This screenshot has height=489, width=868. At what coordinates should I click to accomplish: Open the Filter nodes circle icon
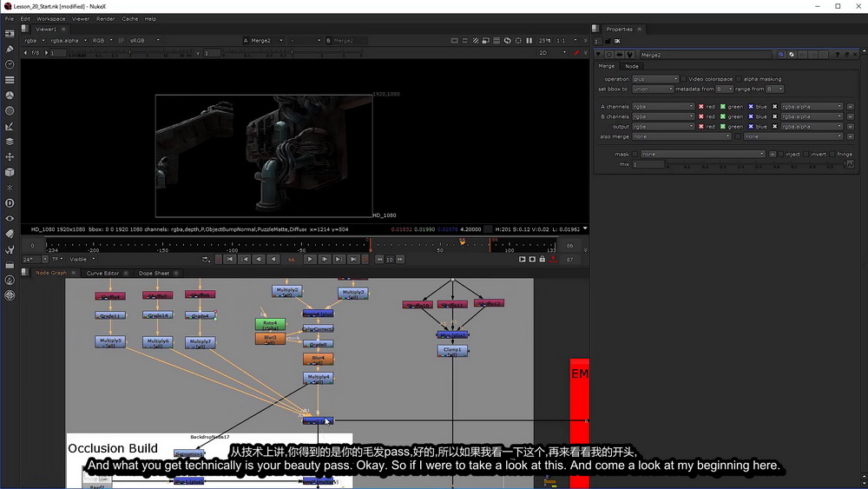click(x=10, y=111)
